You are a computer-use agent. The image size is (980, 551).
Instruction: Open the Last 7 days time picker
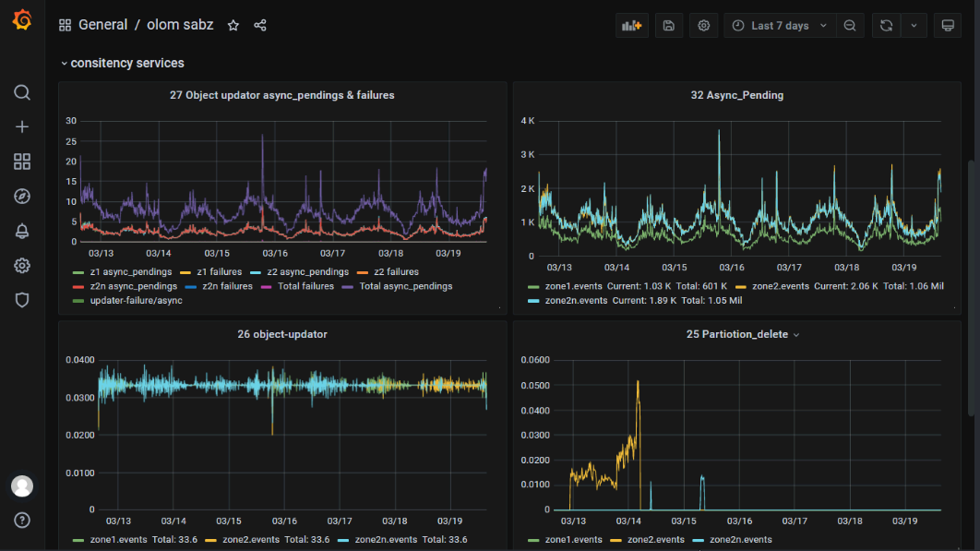click(780, 26)
